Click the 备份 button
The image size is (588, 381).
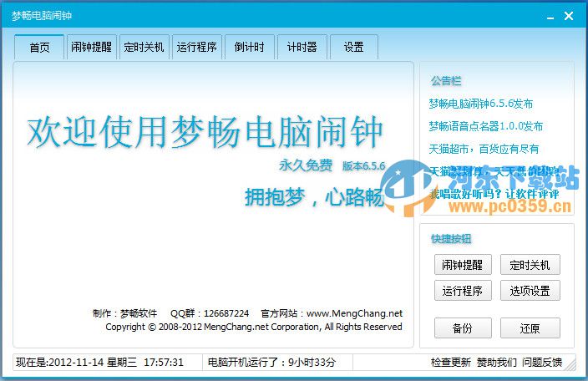point(463,328)
